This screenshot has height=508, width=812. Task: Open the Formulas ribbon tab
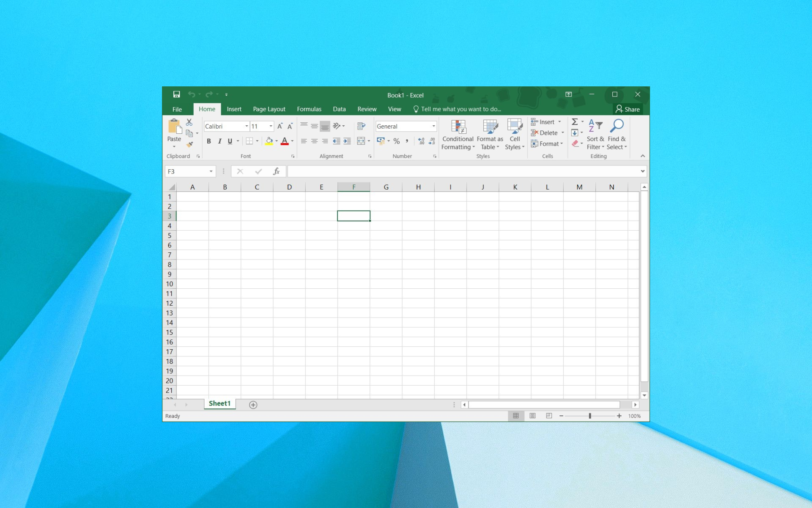coord(309,109)
